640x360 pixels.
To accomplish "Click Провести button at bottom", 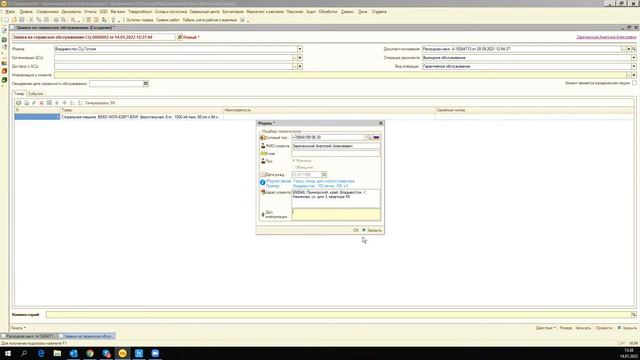I will [x=604, y=328].
